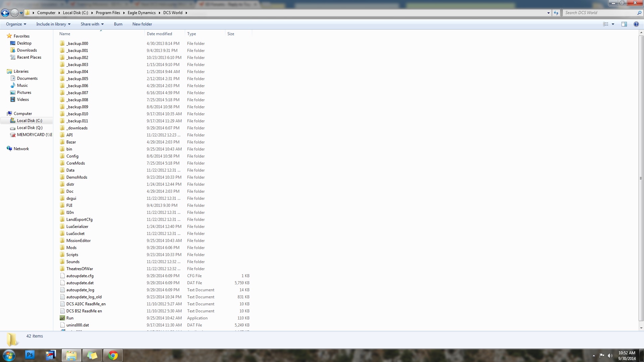Show hidden tray icons arrow
The image size is (644, 362).
click(594, 356)
